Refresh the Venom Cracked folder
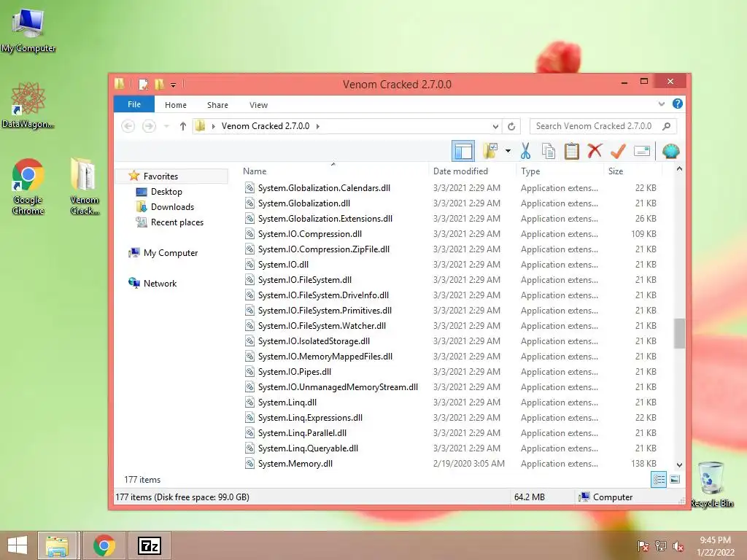747x560 pixels. coord(511,126)
